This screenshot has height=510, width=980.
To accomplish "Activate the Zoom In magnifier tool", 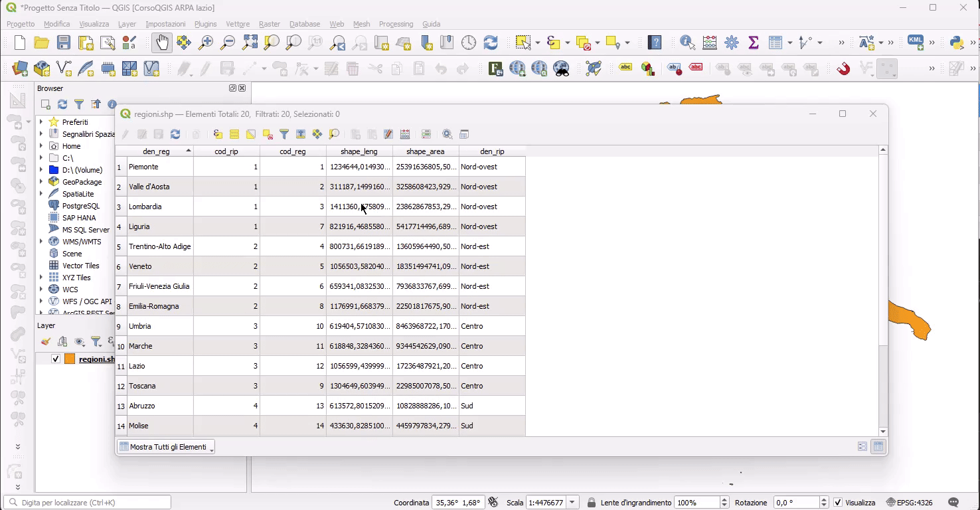I will point(206,43).
